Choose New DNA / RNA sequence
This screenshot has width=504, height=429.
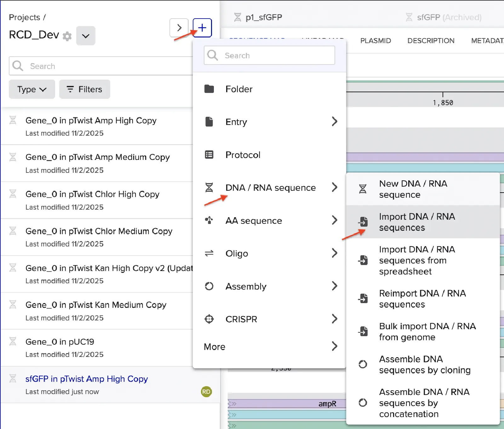413,189
